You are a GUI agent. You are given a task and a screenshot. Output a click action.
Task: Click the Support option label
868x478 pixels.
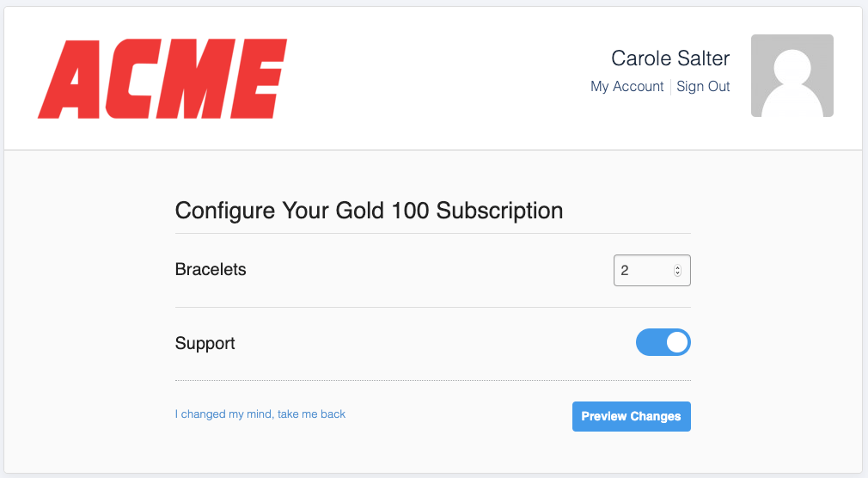(205, 344)
